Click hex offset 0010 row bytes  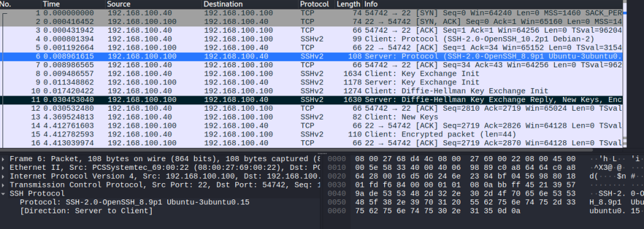(x=465, y=167)
